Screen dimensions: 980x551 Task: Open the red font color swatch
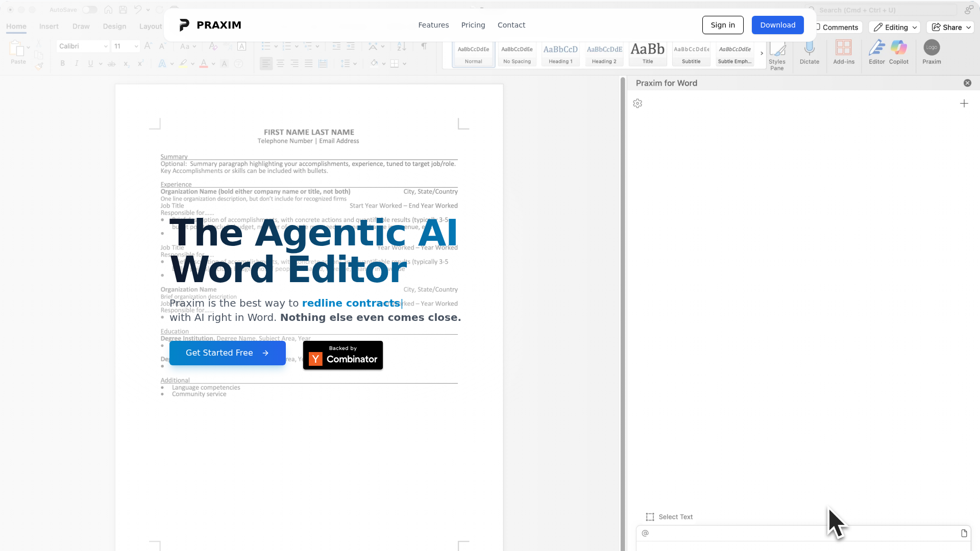point(204,64)
